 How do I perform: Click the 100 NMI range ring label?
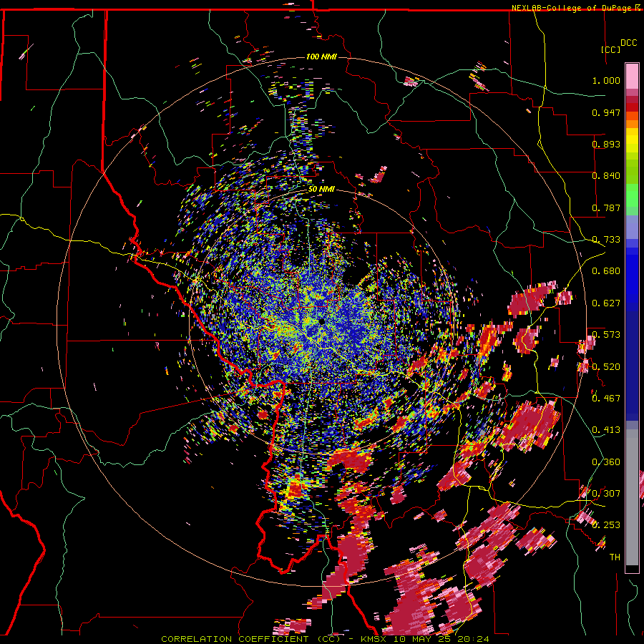[x=321, y=57]
